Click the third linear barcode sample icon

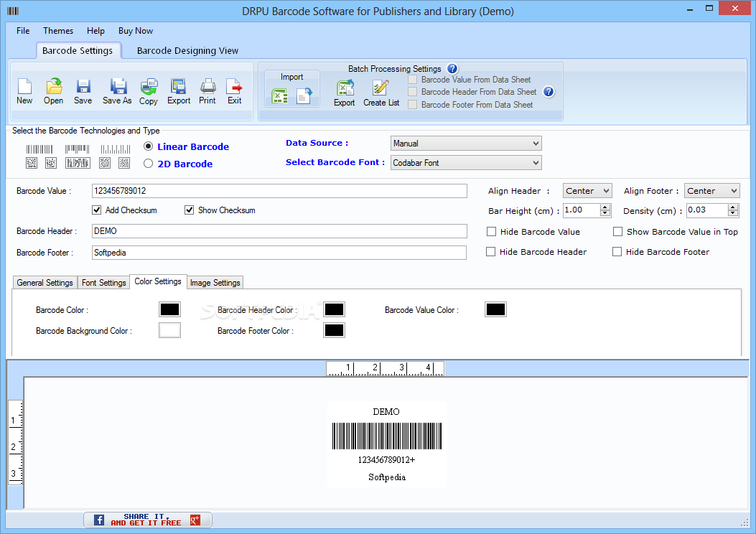tap(116, 149)
